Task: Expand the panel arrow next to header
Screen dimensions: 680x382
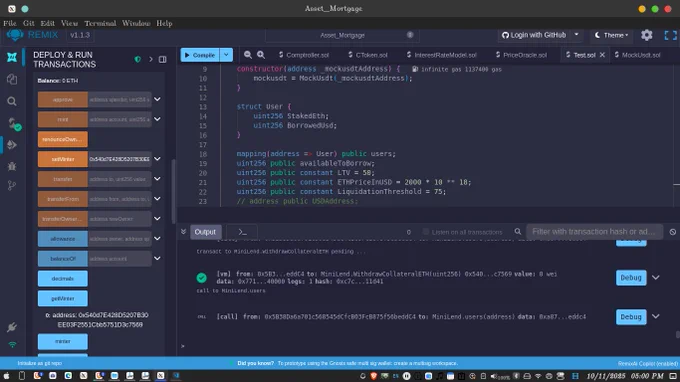Action: tap(151, 59)
